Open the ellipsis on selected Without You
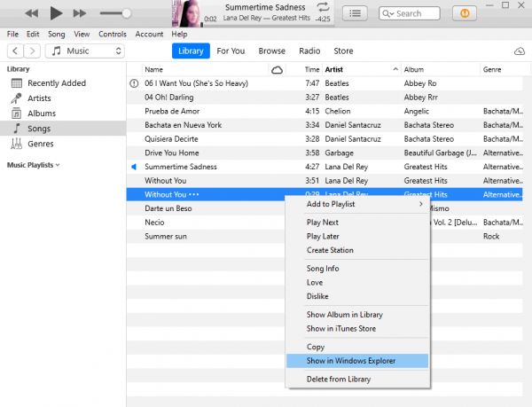 [194, 195]
